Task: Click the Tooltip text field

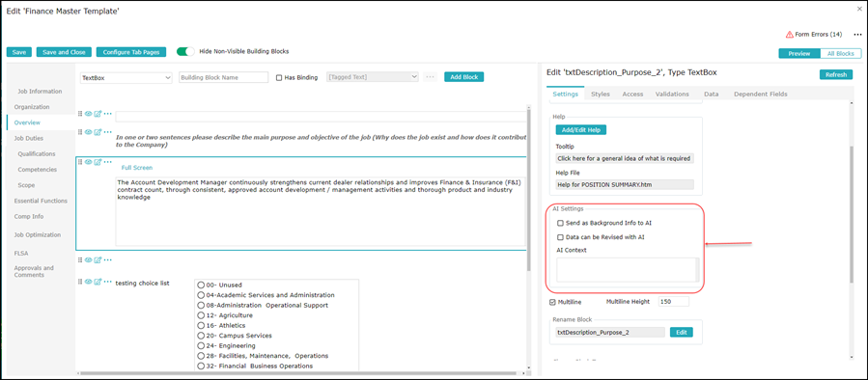Action: click(625, 159)
